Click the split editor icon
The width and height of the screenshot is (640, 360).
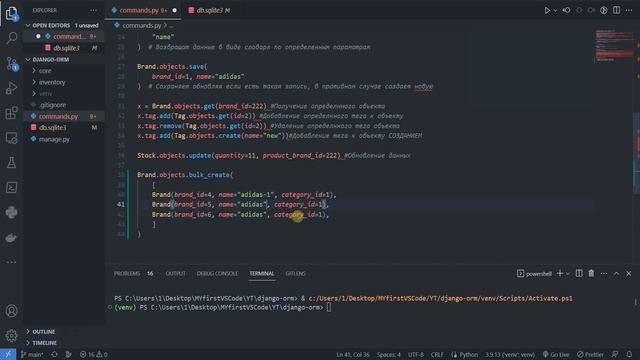tap(616, 10)
